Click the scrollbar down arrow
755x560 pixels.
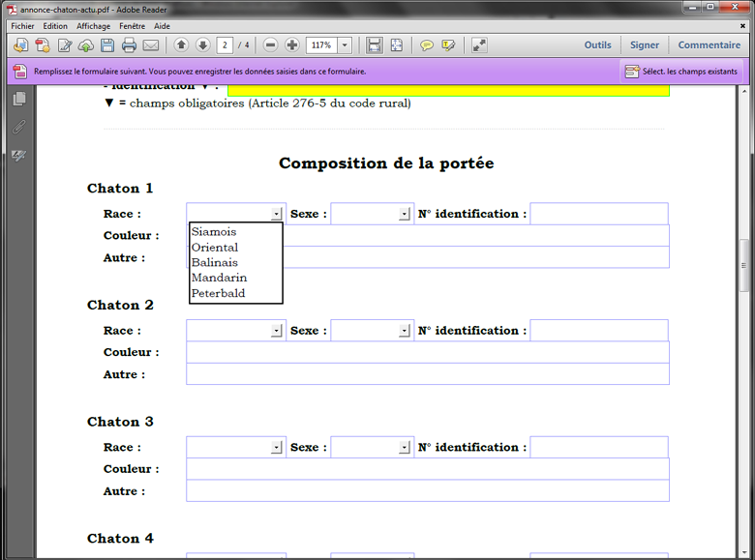pyautogui.click(x=744, y=552)
